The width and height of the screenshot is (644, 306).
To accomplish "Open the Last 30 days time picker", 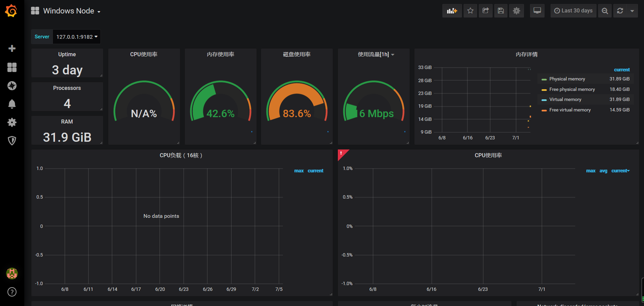I will (x=573, y=10).
